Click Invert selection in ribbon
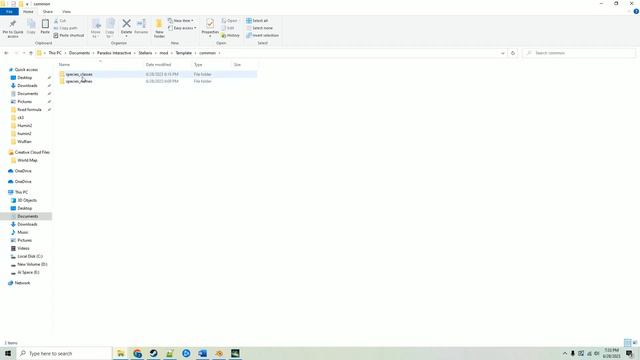Viewport: 640px width, 360px height. pos(262,36)
